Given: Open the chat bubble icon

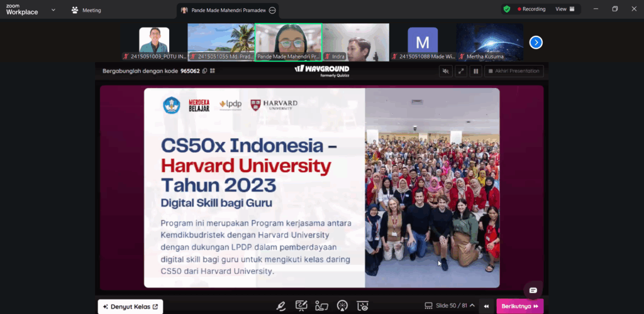Looking at the screenshot, I should coord(533,290).
